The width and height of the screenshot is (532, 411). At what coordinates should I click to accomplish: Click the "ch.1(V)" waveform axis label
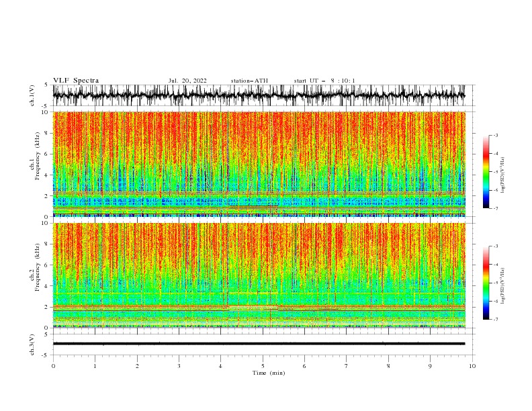point(32,95)
